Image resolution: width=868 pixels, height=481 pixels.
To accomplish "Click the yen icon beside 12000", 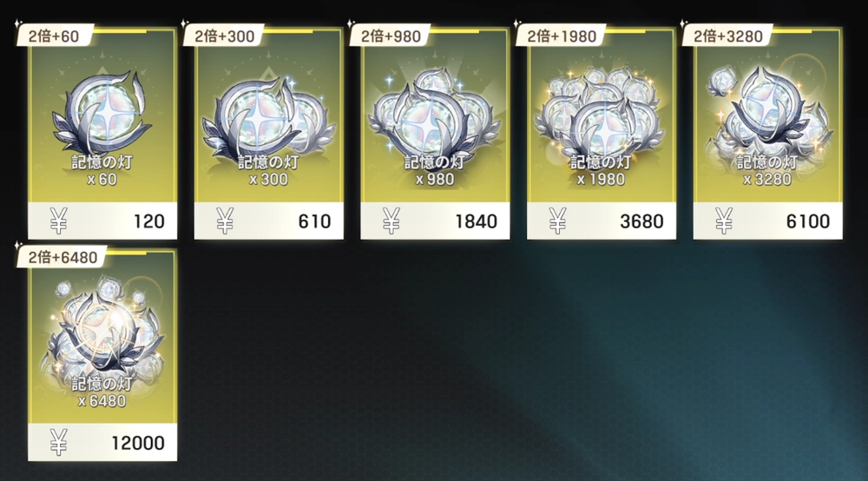I will point(58,442).
